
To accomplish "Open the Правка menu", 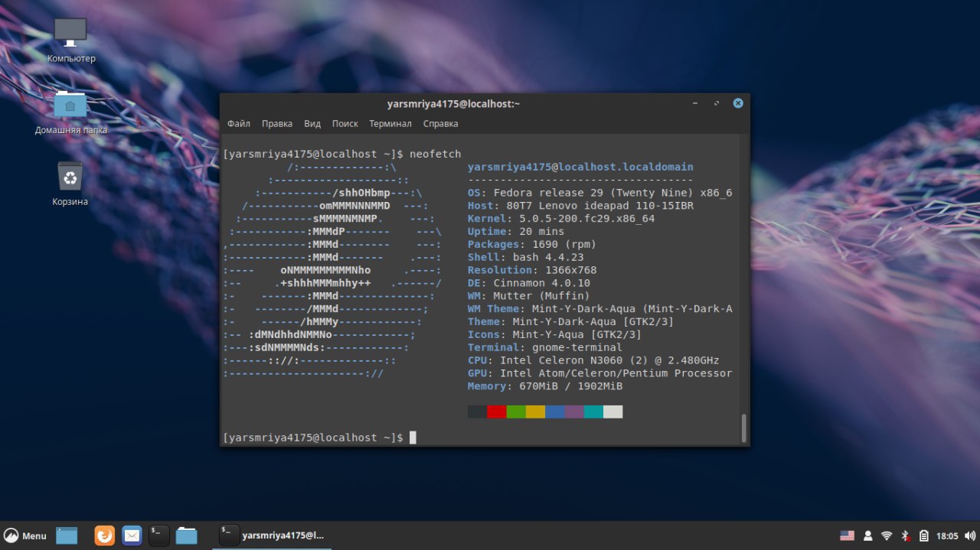I will pyautogui.click(x=277, y=123).
